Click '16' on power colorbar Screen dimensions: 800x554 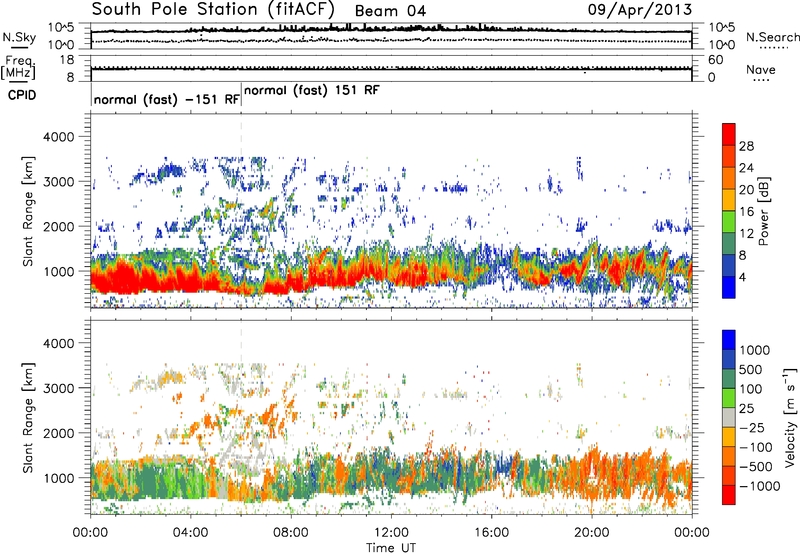[746, 212]
